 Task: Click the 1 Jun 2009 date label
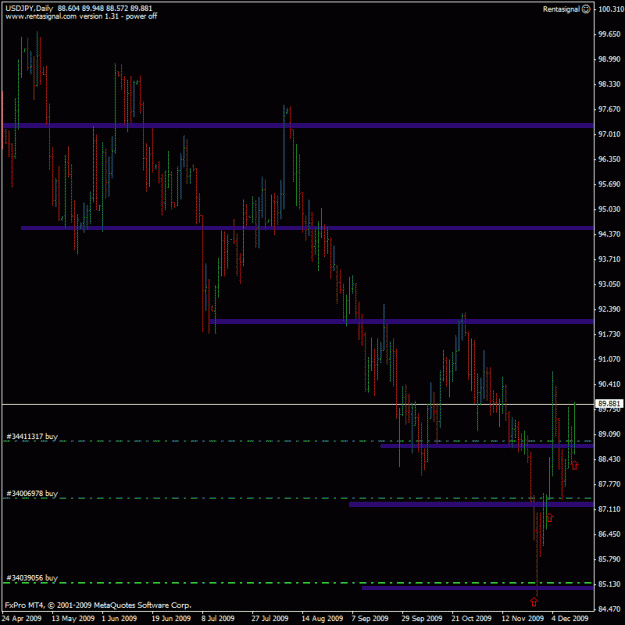119,618
